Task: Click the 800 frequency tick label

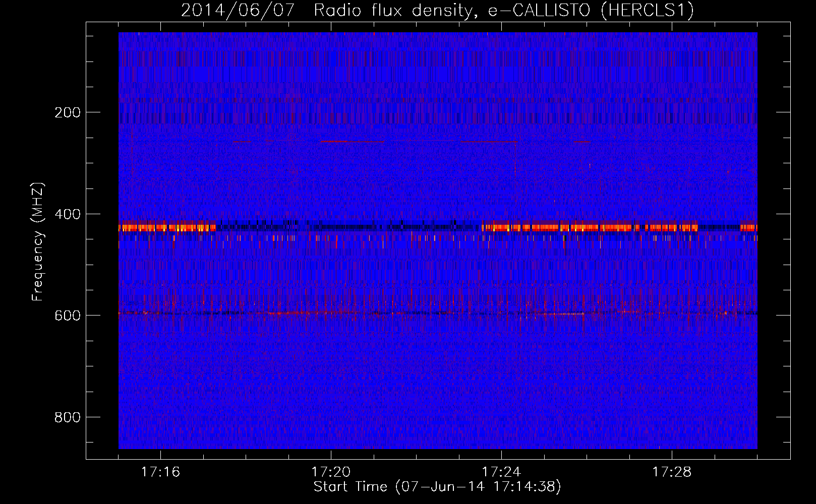Action: pos(68,417)
